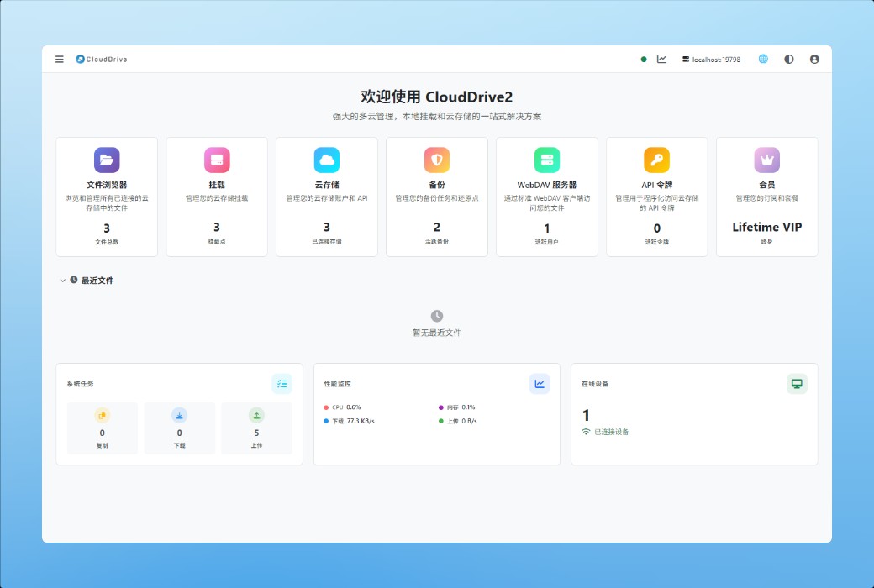Open chart icon in 性能监控 card

(540, 383)
